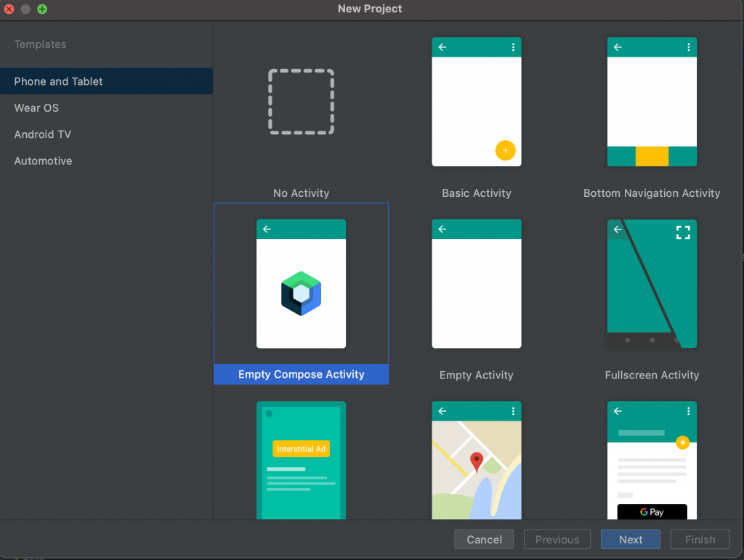The image size is (744, 560).
Task: Select the Interstitial Ad template thumbnail
Action: (302, 460)
